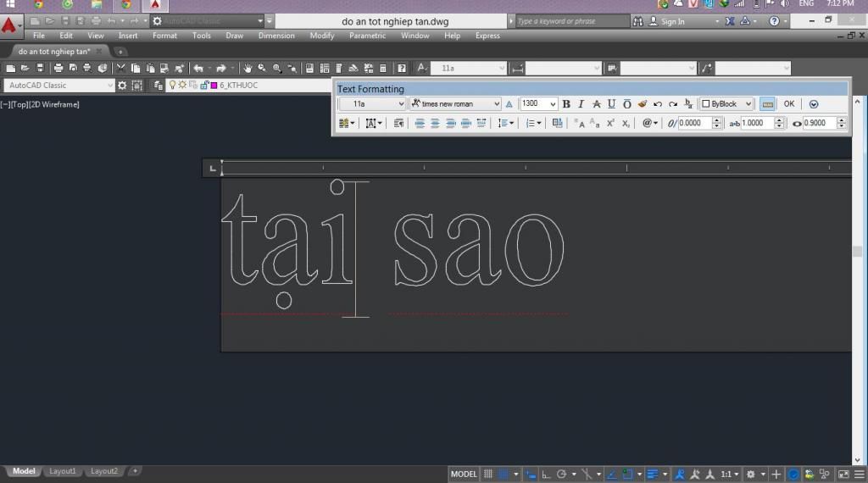This screenshot has height=483, width=868.
Task: Redo inside Text Formatting toolbar
Action: pyautogui.click(x=672, y=104)
